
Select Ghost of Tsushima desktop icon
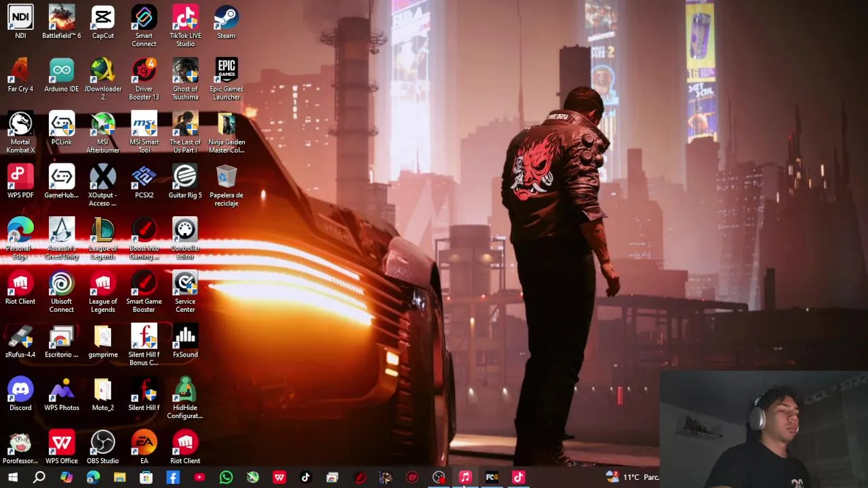click(x=185, y=79)
